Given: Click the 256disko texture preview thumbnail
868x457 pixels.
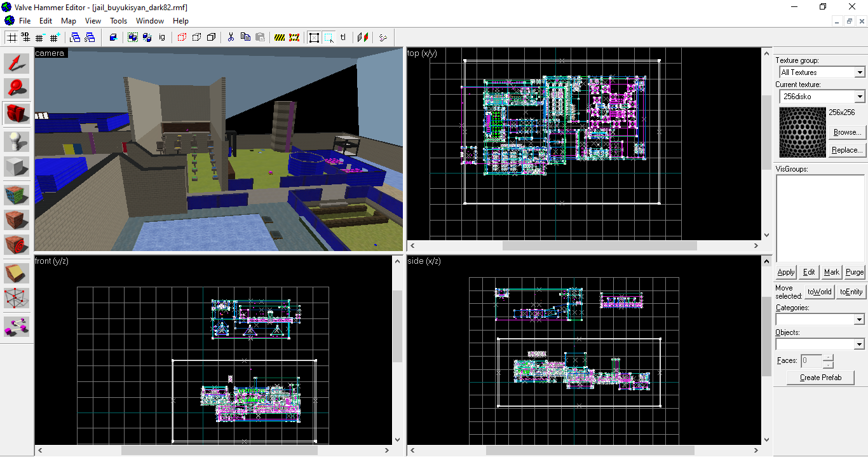Looking at the screenshot, I should click(x=804, y=132).
